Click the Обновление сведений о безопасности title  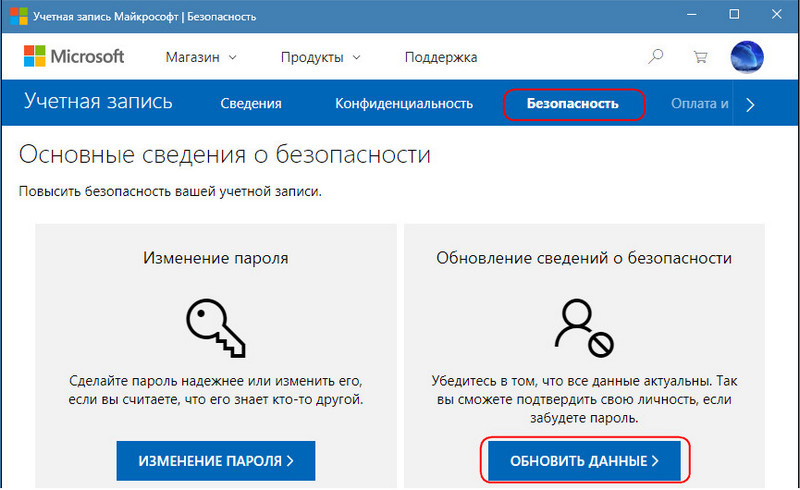pyautogui.click(x=584, y=258)
